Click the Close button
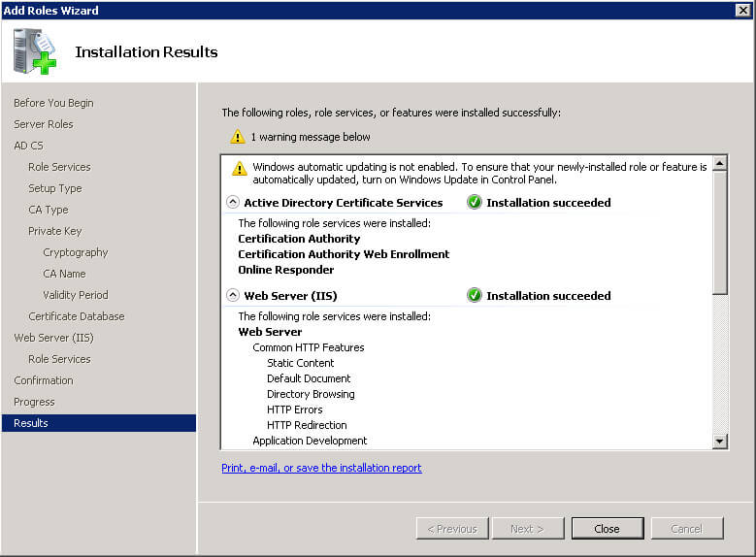This screenshot has height=557, width=756. tap(607, 529)
